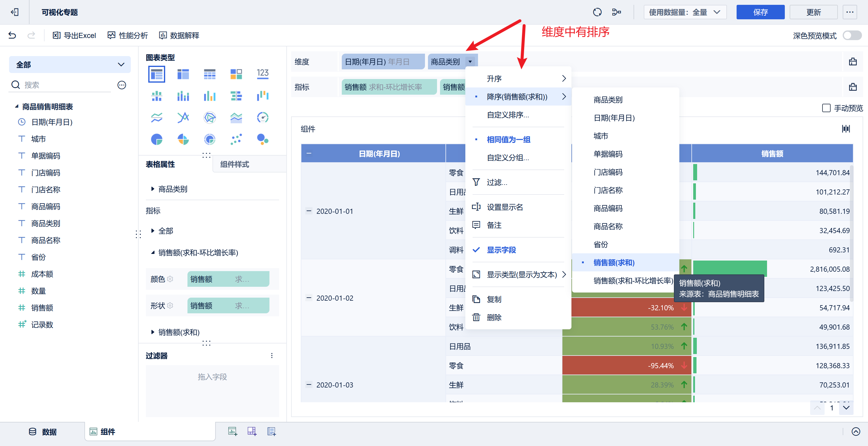Click the refresh circle icon in header
Viewport: 868px width, 446px height.
click(597, 12)
